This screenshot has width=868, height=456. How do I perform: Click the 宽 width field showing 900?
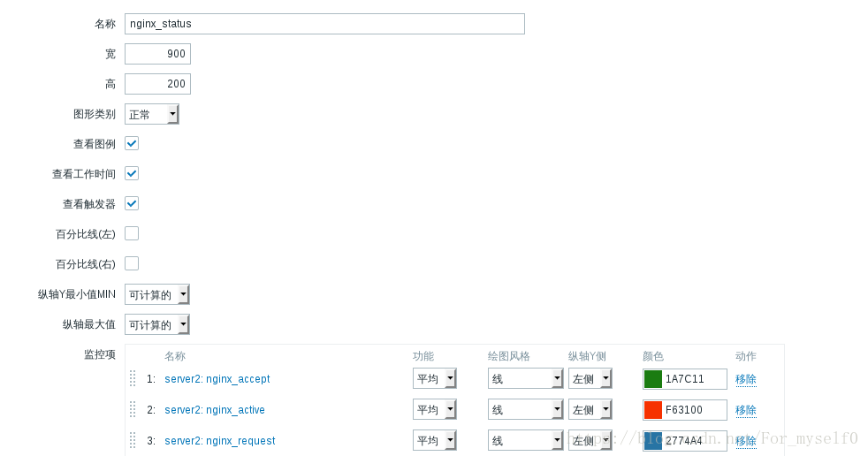coord(157,54)
